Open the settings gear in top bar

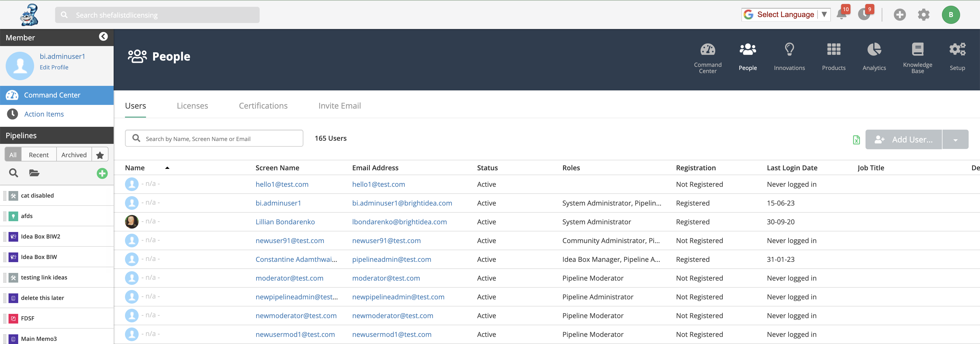(x=923, y=15)
